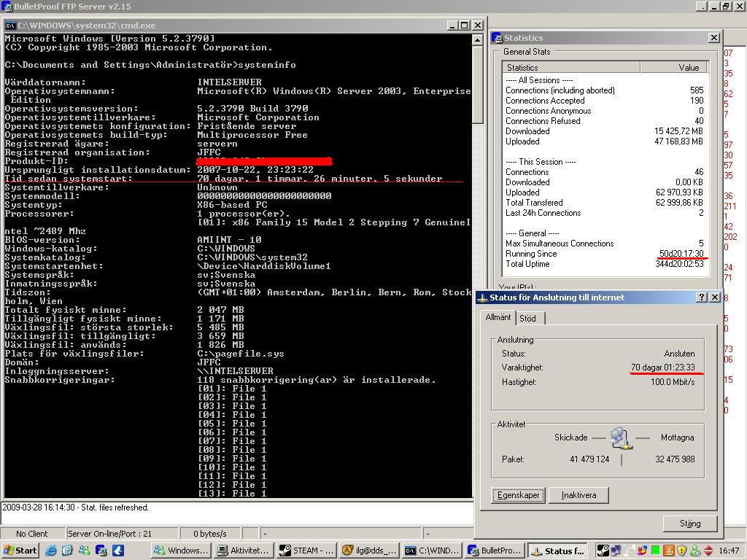Click the Statistics window title icon
This screenshot has height=560, width=747.
(497, 38)
